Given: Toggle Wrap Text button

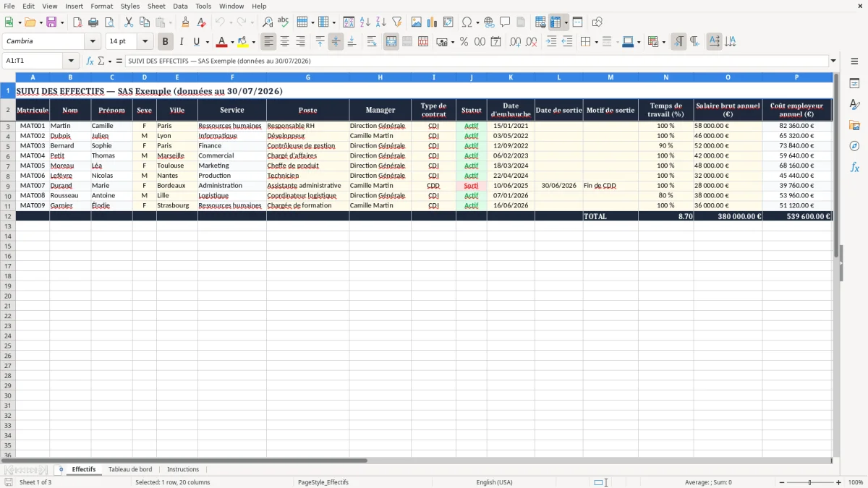Looking at the screenshot, I should point(372,42).
